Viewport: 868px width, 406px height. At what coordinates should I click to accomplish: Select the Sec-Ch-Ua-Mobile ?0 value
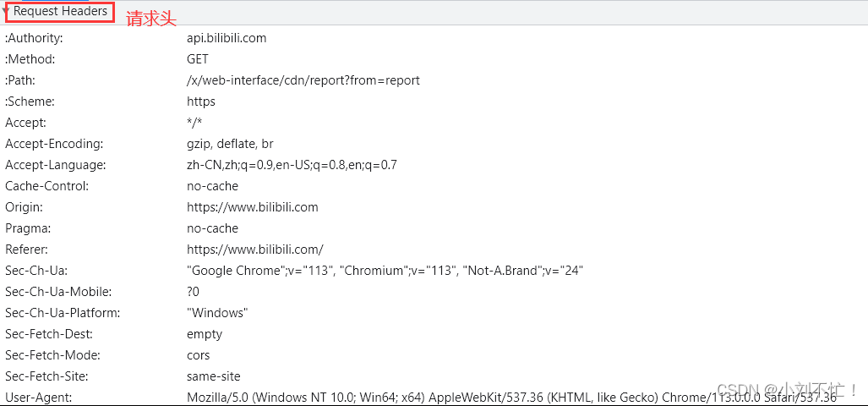tap(194, 292)
